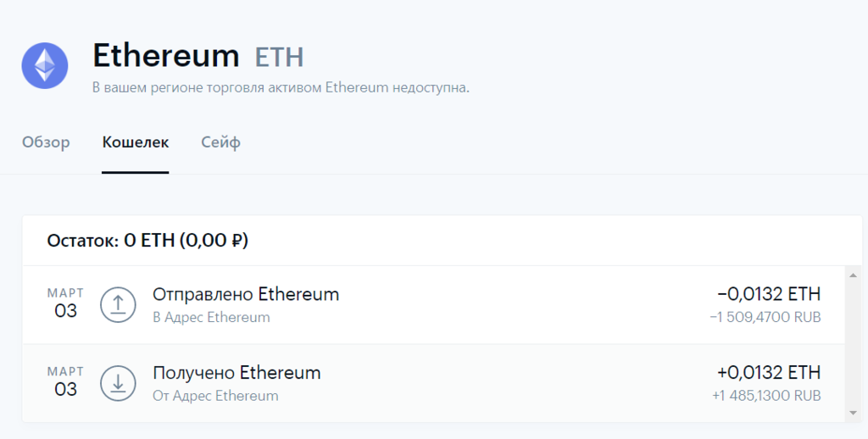868x439 pixels.
Task: Click the От Адрес Ethereum subtext
Action: 215,396
